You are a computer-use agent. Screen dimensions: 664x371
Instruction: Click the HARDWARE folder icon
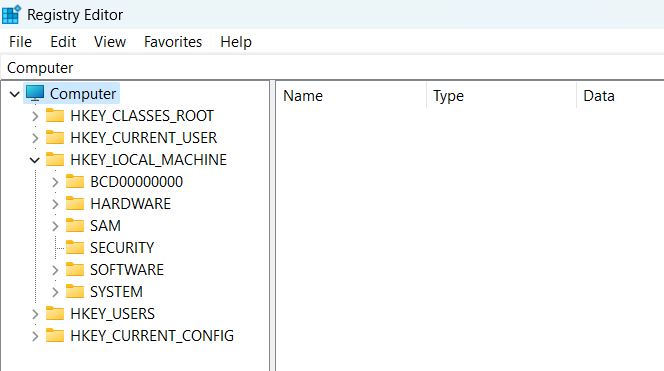point(75,203)
